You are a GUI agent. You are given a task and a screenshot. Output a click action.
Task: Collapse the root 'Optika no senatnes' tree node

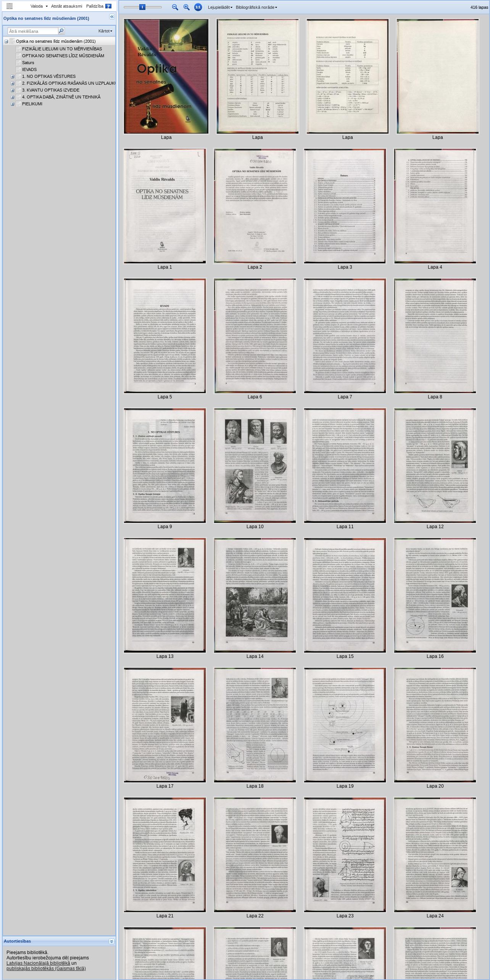click(6, 41)
